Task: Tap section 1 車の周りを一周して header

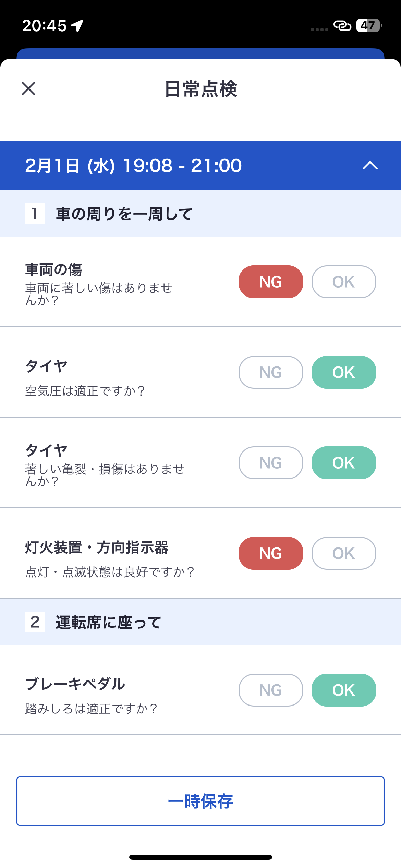Action: tap(124, 214)
